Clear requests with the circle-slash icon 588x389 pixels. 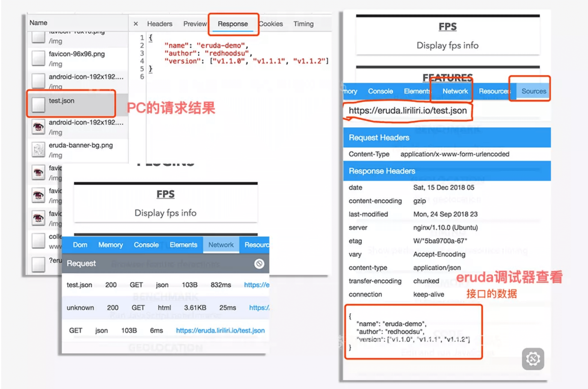(259, 264)
